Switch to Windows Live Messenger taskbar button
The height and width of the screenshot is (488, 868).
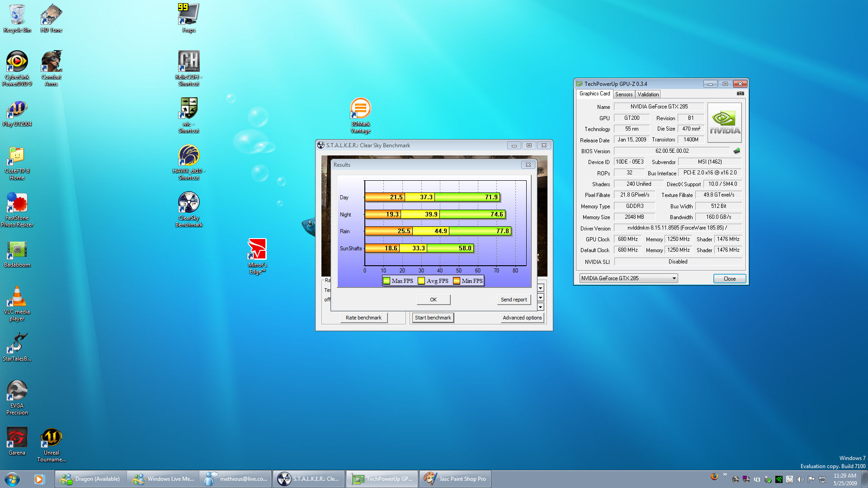(163, 479)
